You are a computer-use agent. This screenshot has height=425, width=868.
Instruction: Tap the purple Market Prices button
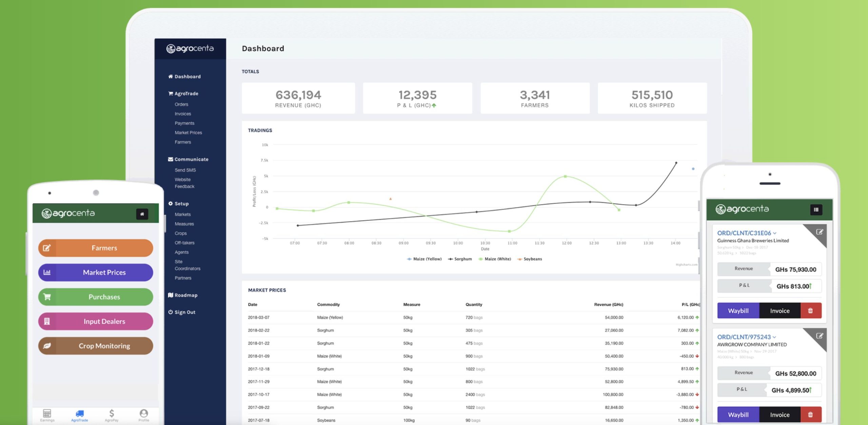coord(96,272)
